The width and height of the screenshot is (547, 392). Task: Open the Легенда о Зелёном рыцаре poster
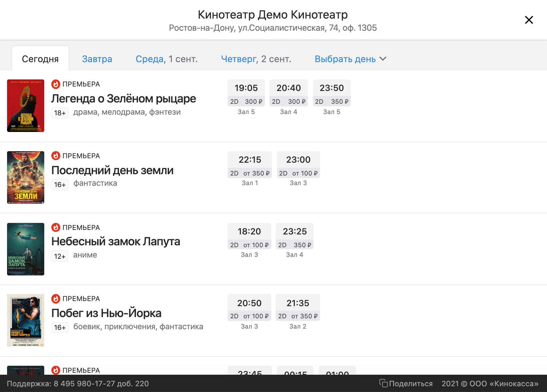tap(26, 106)
